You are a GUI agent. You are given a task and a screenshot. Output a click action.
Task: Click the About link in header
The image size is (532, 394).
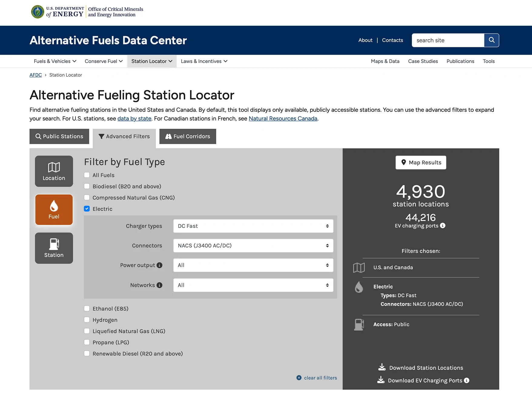tap(365, 40)
